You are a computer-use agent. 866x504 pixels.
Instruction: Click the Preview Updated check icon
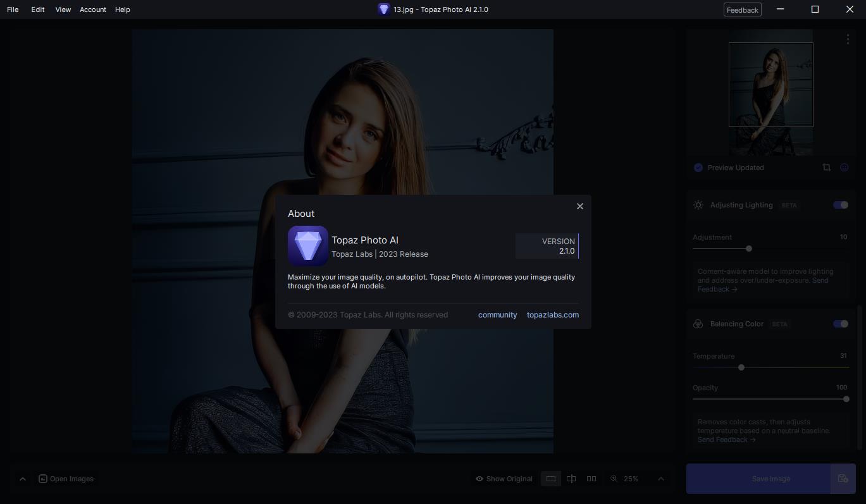[698, 168]
